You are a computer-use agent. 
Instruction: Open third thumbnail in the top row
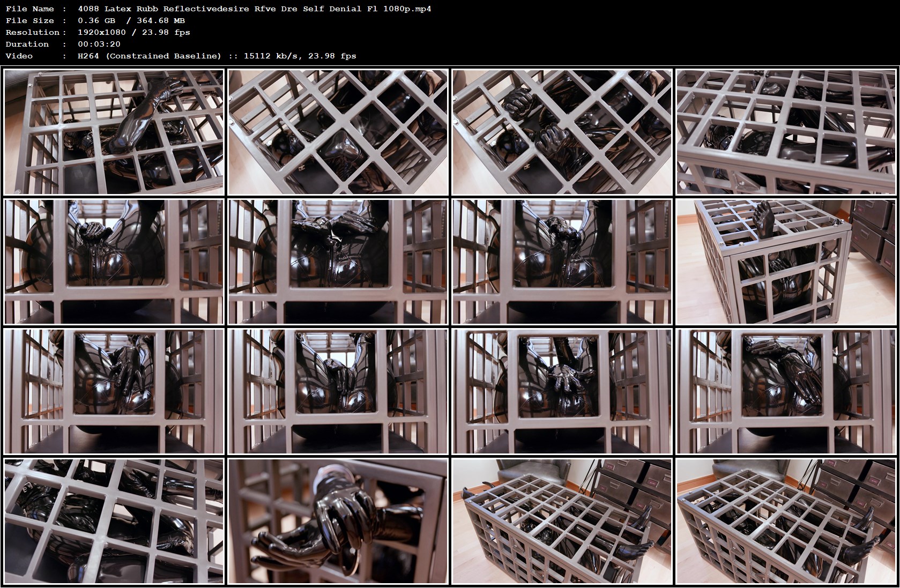pyautogui.click(x=562, y=132)
